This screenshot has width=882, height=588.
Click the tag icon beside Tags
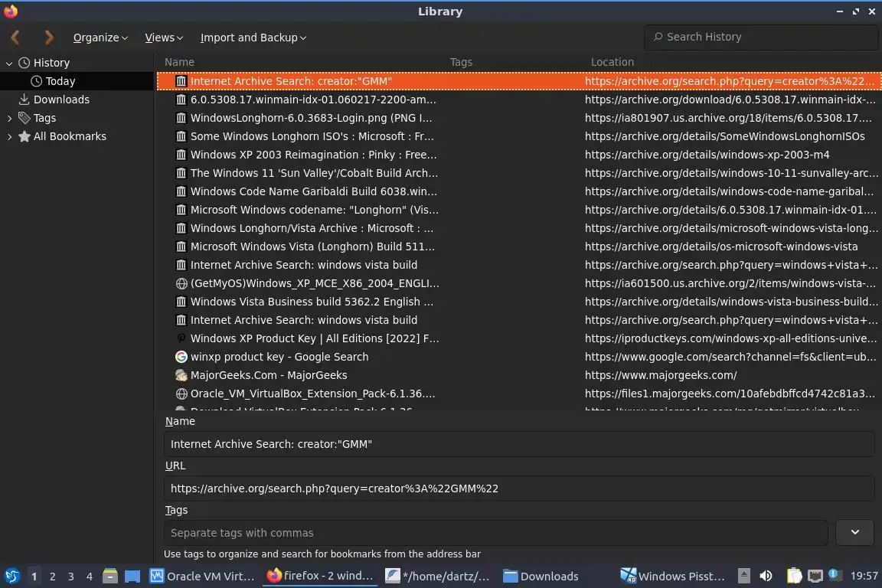pos(24,118)
